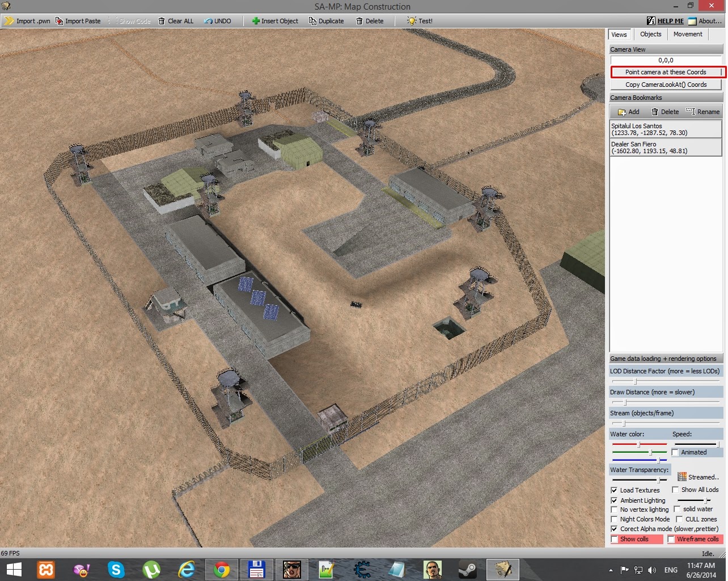Open Steam from the taskbar
Viewport: 728px width, 581px height.
(468, 570)
